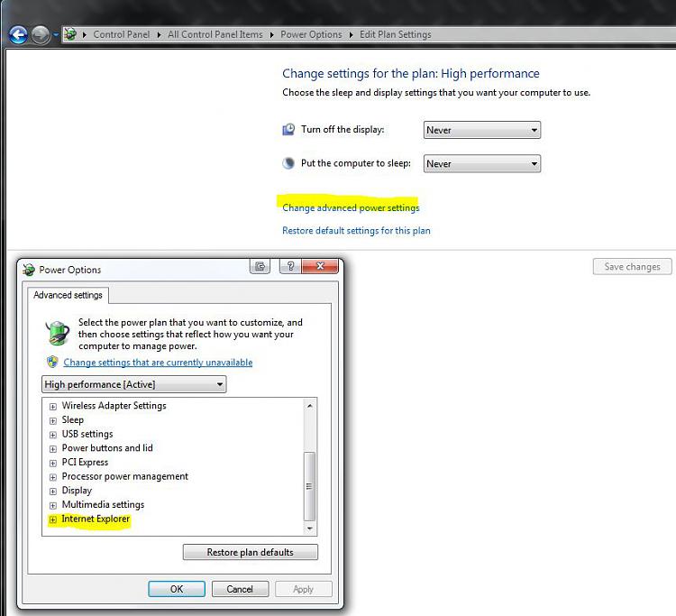Click the help question mark button in dialog

click(290, 266)
